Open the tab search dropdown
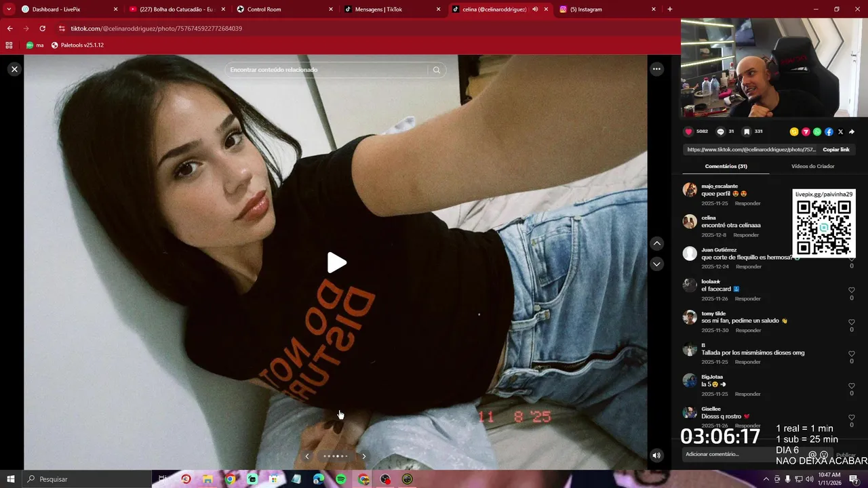 click(9, 9)
